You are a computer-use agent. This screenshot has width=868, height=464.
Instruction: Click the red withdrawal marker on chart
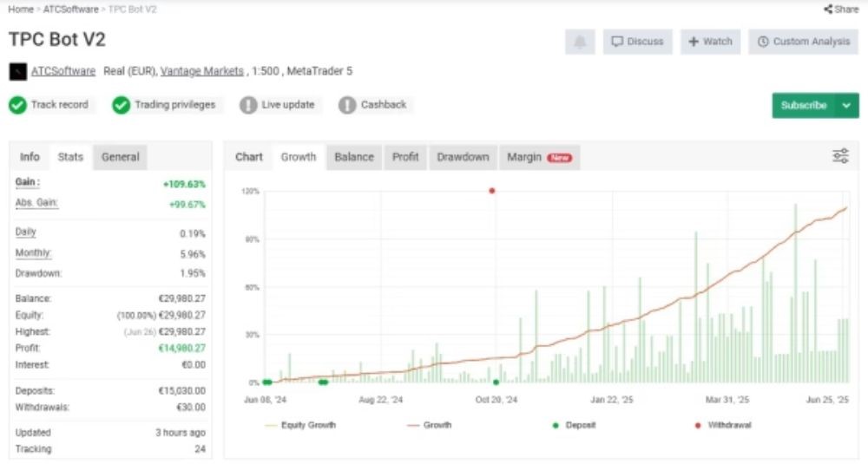[x=492, y=191]
